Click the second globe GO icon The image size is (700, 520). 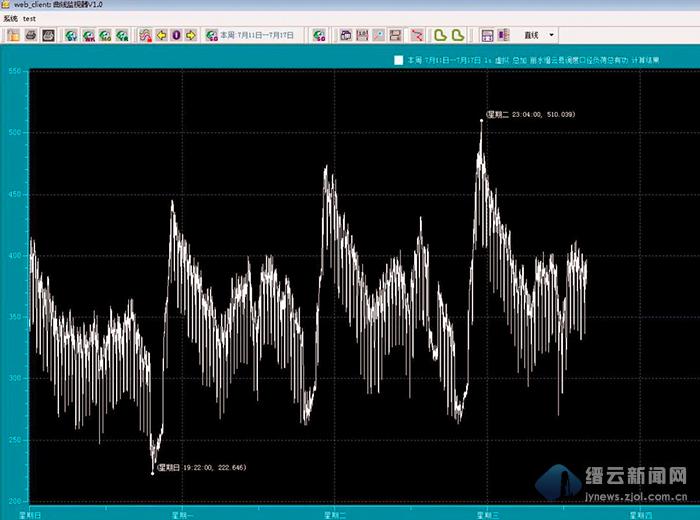pos(319,35)
